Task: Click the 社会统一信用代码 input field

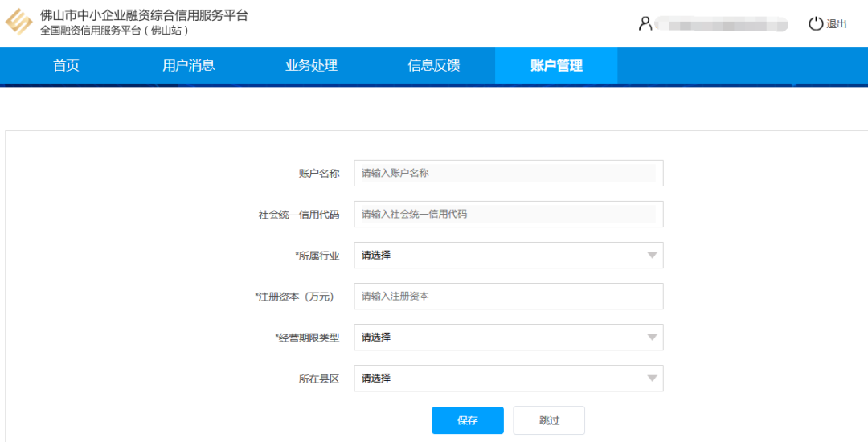Action: (x=509, y=214)
